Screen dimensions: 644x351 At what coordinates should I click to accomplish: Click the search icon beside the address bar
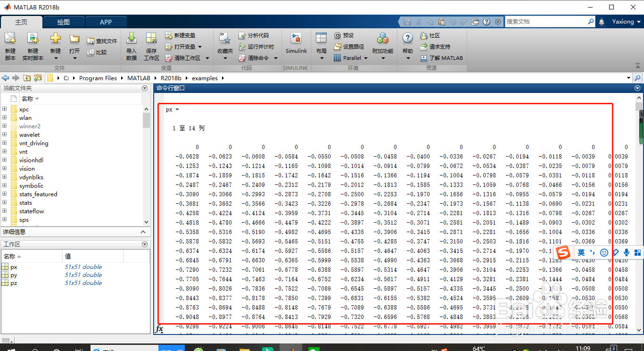(x=637, y=78)
